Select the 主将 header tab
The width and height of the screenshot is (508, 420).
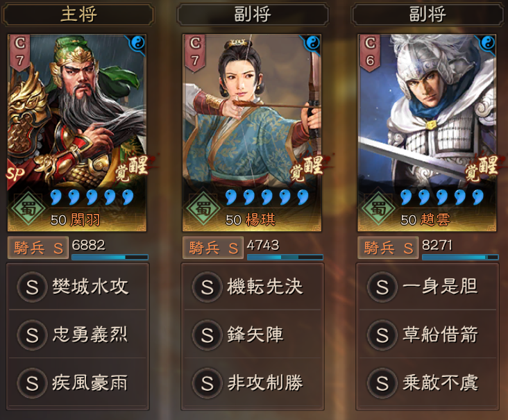click(x=78, y=15)
